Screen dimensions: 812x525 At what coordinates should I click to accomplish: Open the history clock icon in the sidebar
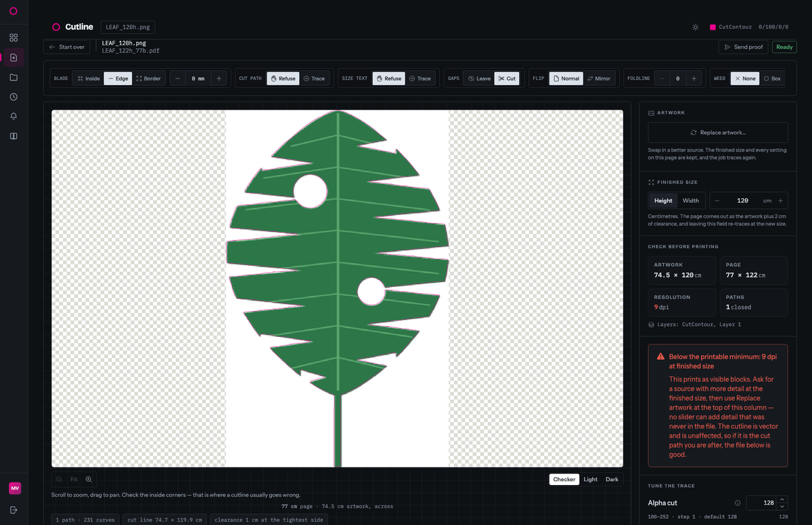click(14, 97)
